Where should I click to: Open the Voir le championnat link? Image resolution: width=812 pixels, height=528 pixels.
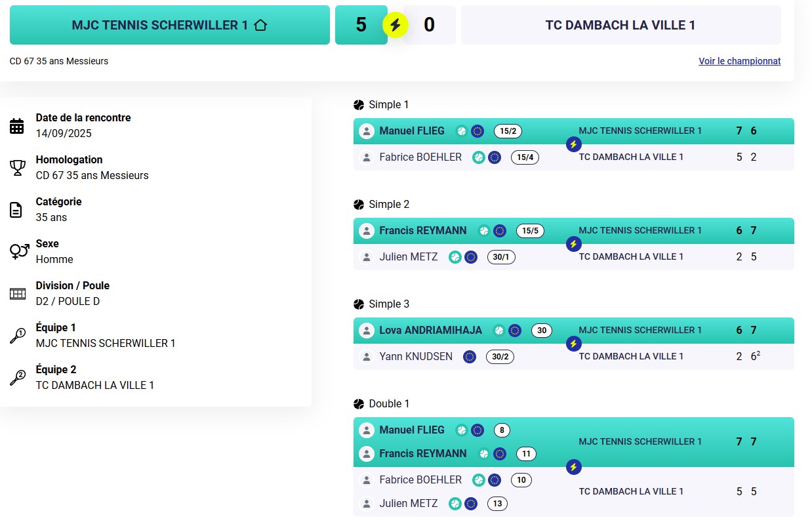[x=739, y=61]
